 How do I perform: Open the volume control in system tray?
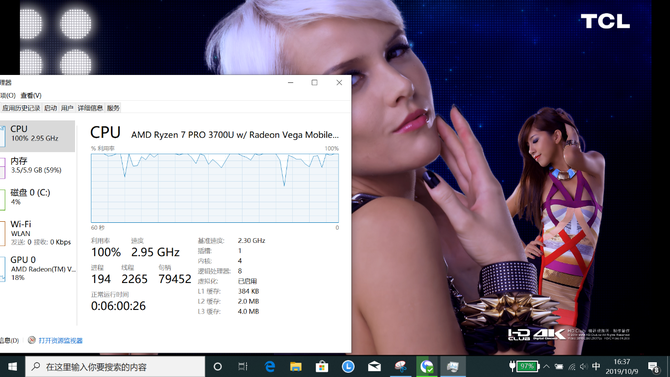[x=584, y=366]
